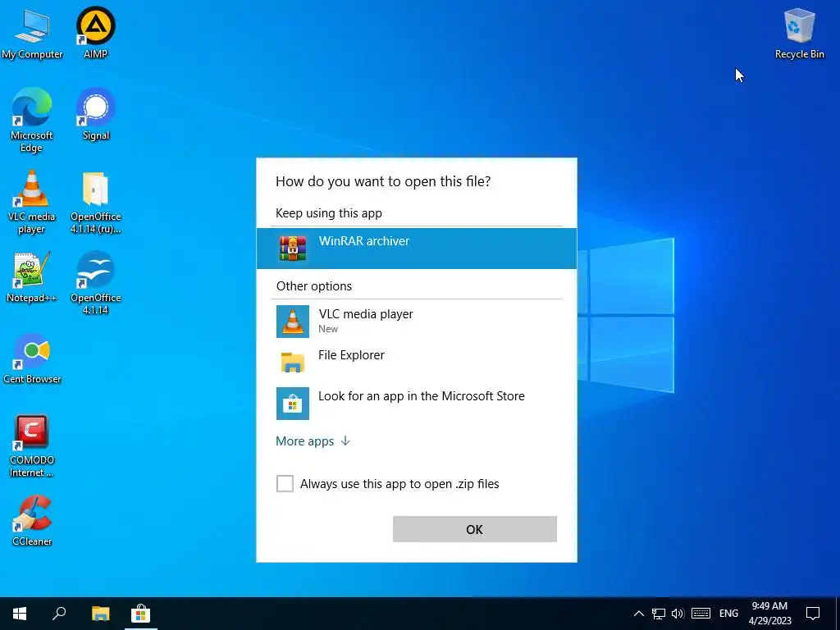
Task: Select WinRAR archiver in the dialog
Action: click(416, 248)
